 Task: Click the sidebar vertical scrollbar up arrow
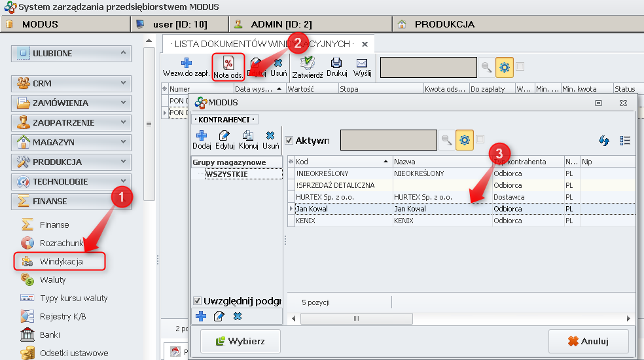click(x=149, y=41)
